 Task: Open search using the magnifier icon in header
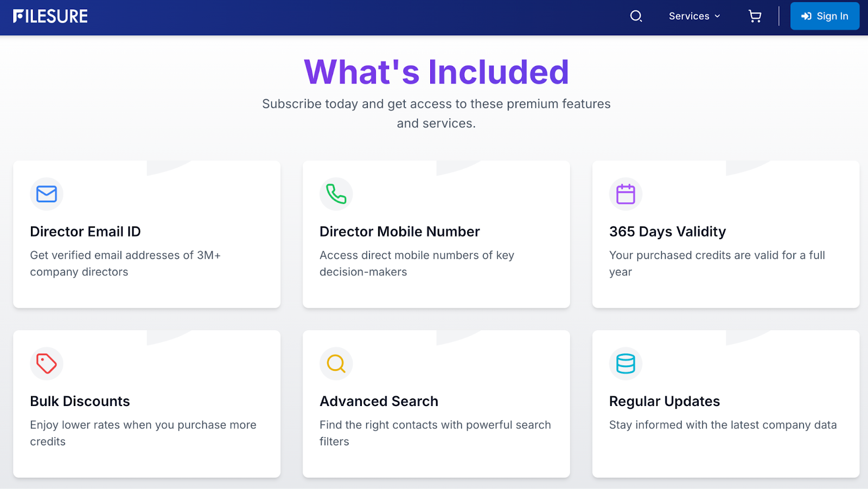(636, 16)
